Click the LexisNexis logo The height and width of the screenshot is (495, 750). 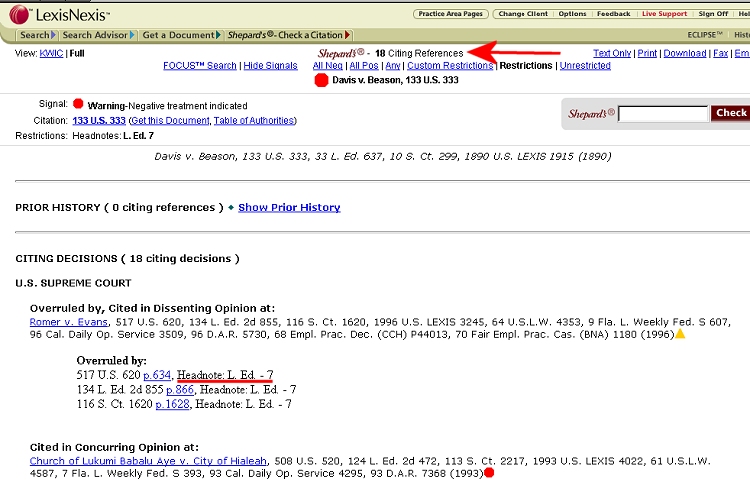(60, 15)
